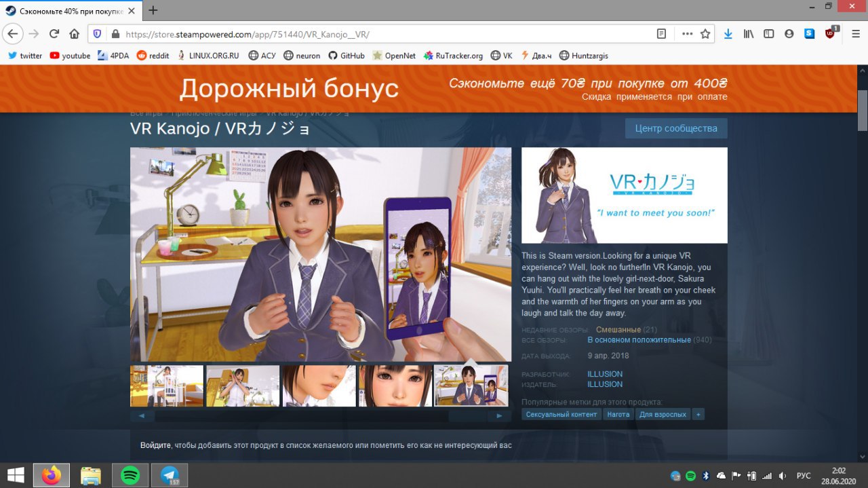Open the Firefox library menu

click(x=749, y=34)
